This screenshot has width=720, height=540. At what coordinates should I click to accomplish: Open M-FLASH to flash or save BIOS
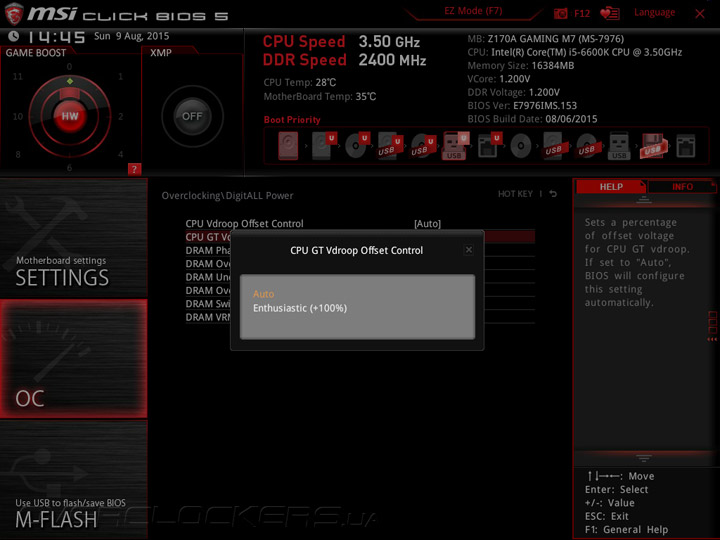coord(73,479)
